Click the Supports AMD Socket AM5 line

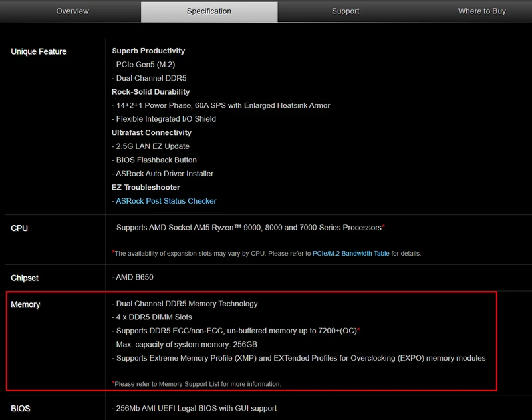(x=248, y=228)
